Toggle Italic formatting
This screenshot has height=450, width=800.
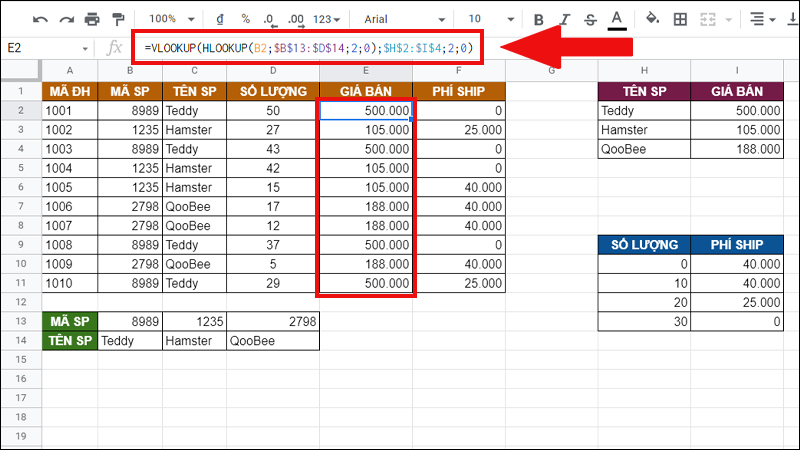(564, 20)
